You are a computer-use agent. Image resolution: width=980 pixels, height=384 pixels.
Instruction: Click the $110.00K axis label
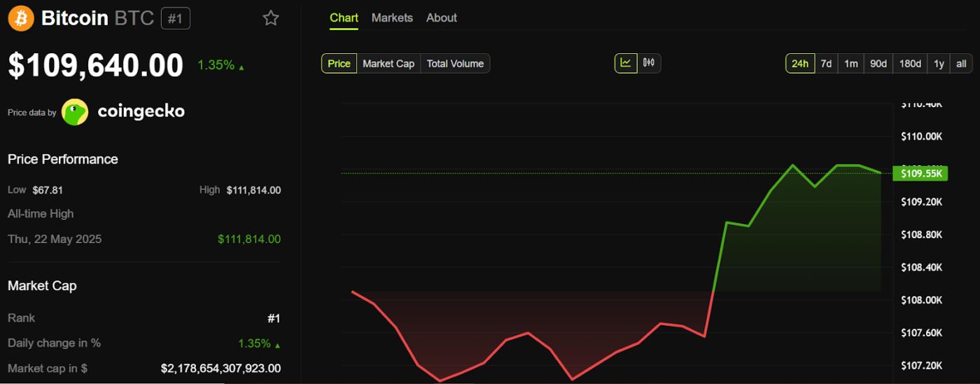point(921,136)
